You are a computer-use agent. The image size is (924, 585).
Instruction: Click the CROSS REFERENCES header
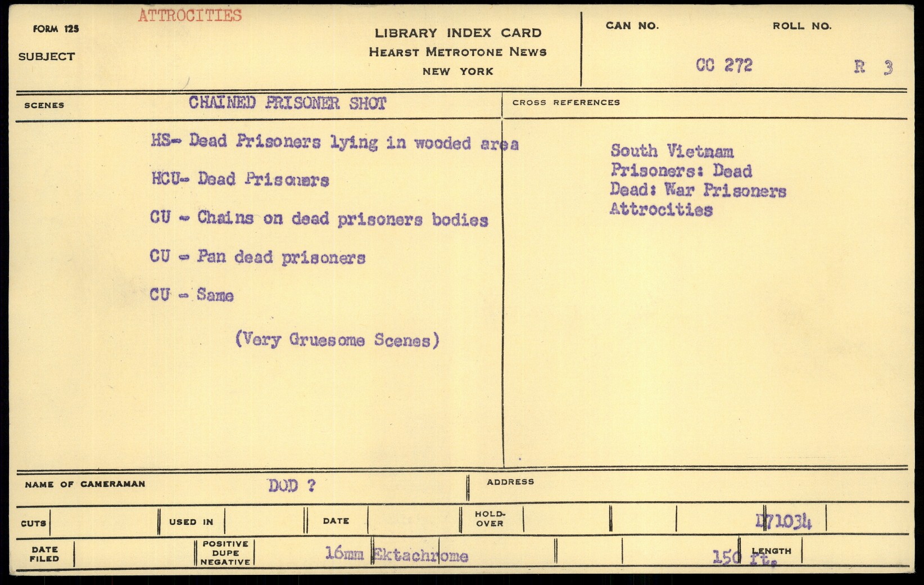coord(566,102)
